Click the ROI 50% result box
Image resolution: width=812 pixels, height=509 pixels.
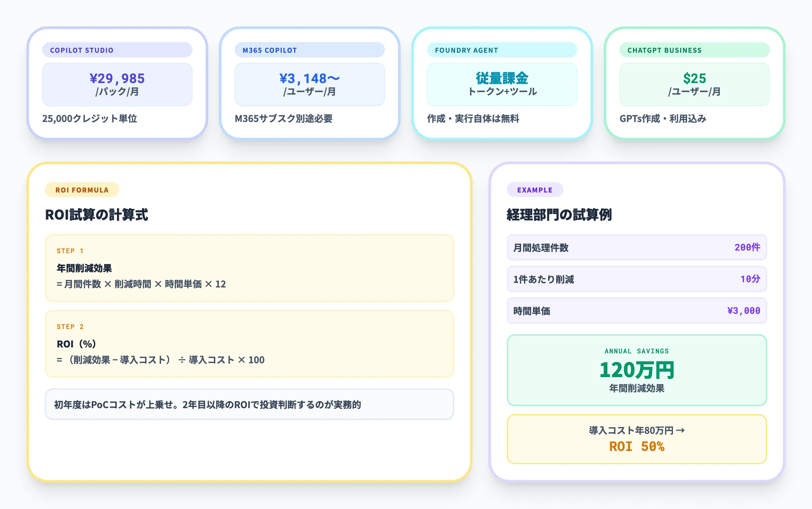click(637, 439)
